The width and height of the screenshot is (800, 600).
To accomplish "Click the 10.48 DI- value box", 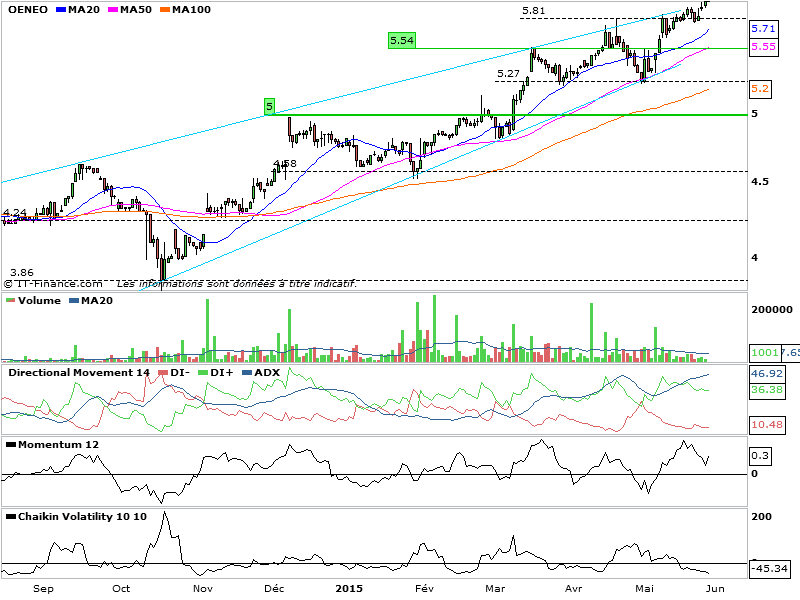I will click(x=767, y=424).
